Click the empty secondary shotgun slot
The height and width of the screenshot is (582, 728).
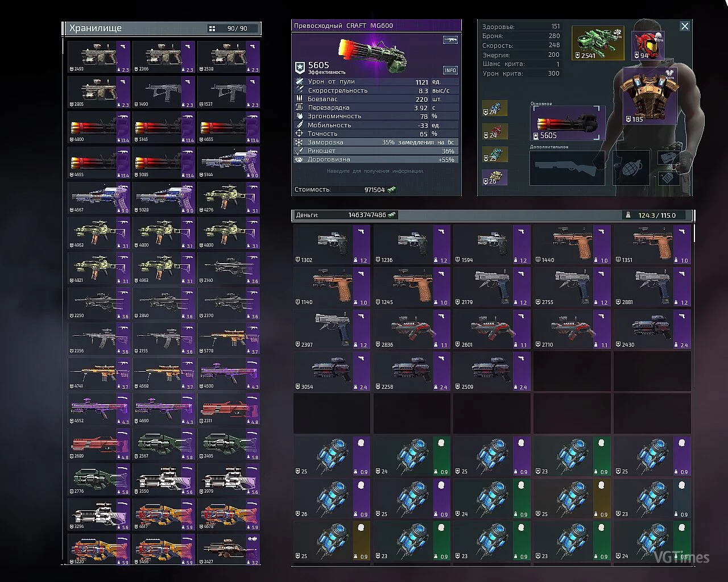567,168
